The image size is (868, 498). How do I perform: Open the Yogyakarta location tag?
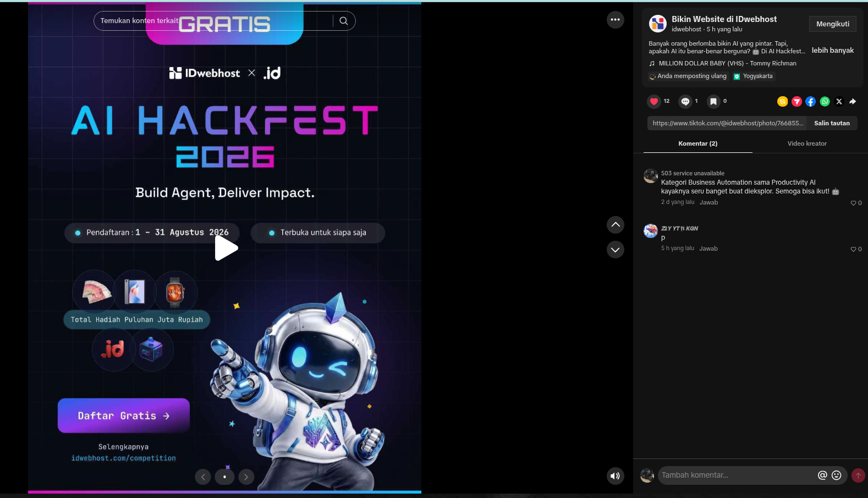pyautogui.click(x=754, y=76)
